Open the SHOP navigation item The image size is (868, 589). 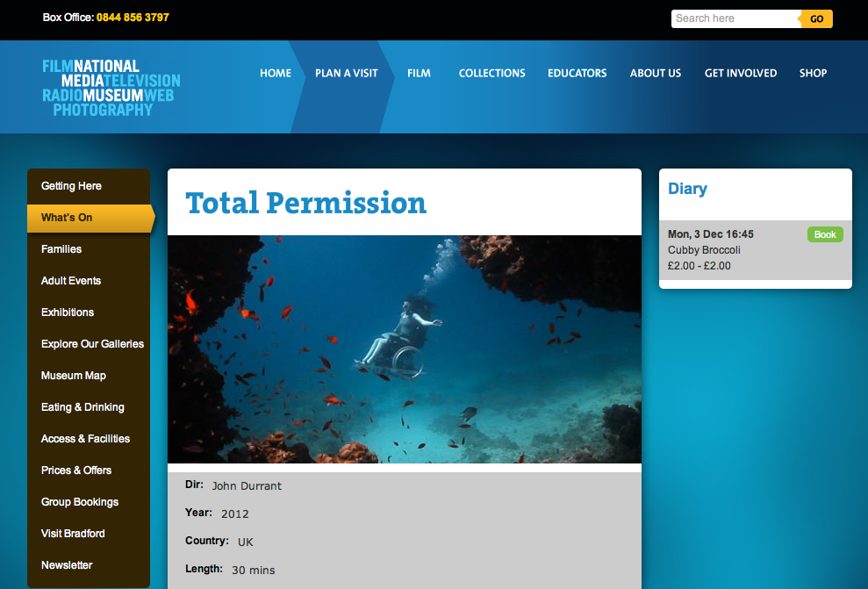click(814, 73)
